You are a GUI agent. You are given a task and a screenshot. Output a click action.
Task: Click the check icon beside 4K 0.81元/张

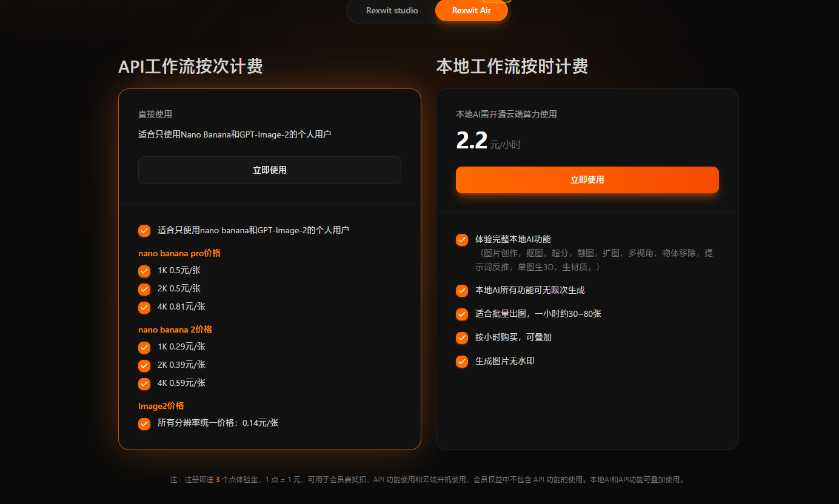click(x=144, y=307)
